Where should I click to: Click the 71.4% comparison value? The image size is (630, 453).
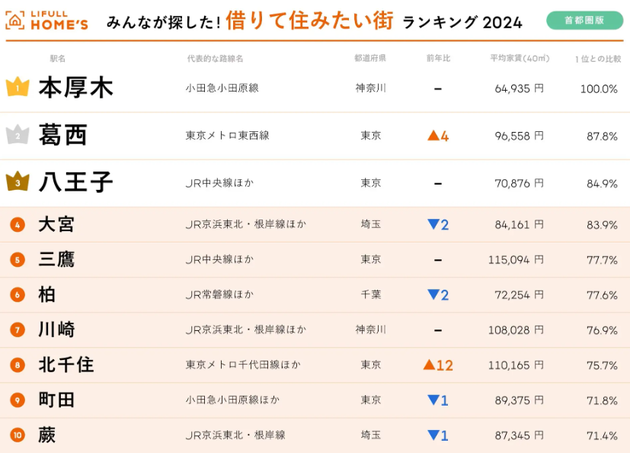click(x=602, y=436)
